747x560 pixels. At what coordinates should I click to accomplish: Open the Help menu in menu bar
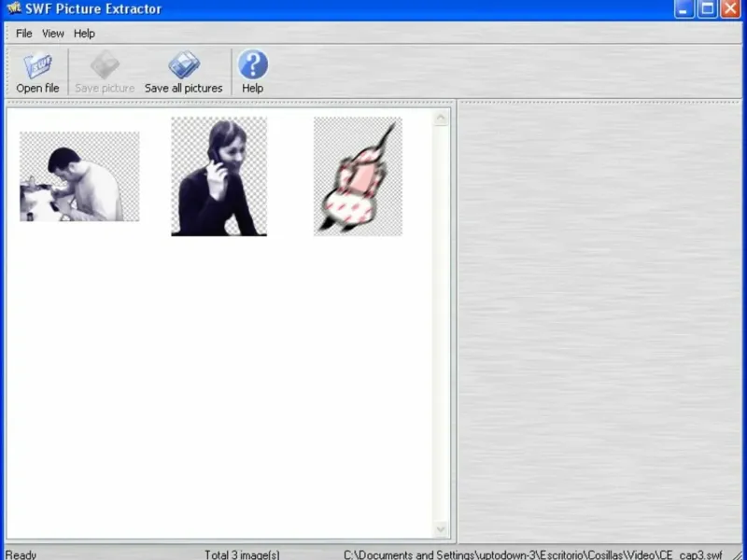(84, 34)
